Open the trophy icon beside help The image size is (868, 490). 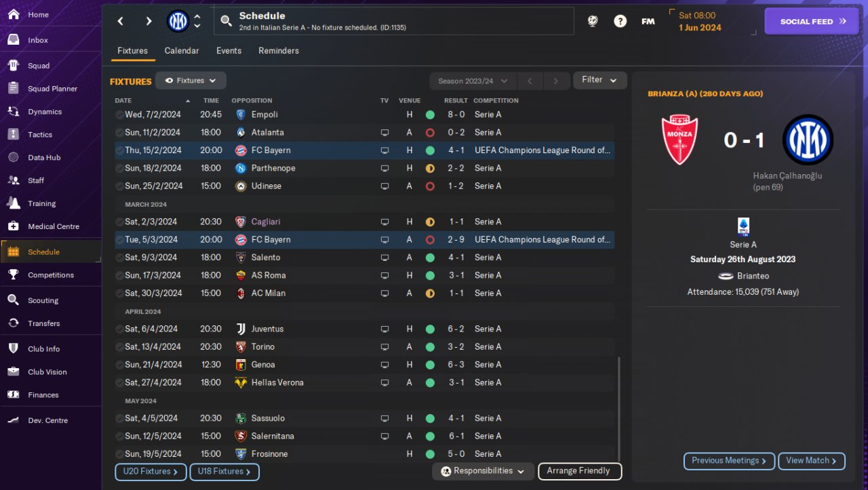click(593, 21)
